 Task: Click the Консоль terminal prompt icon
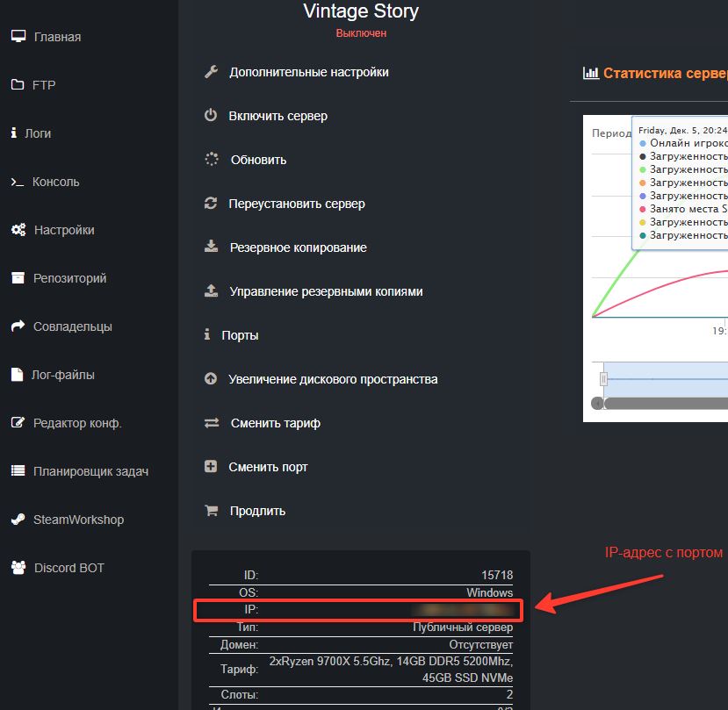tap(18, 182)
